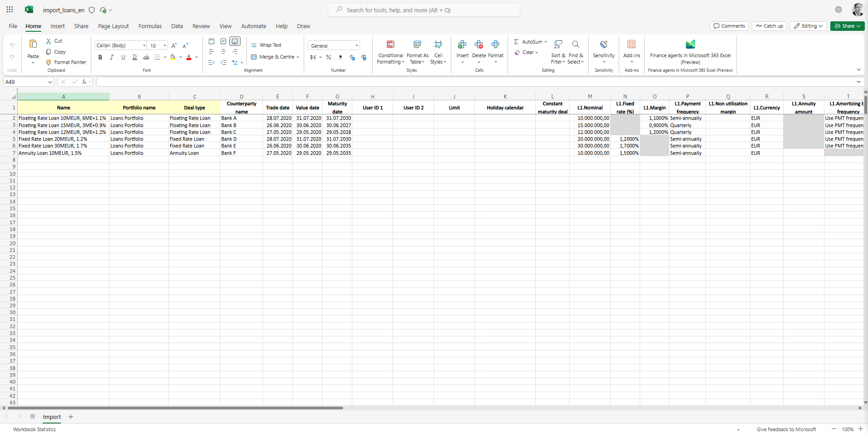Open Finance agents add-in
This screenshot has width=868, height=433.
pyautogui.click(x=690, y=44)
